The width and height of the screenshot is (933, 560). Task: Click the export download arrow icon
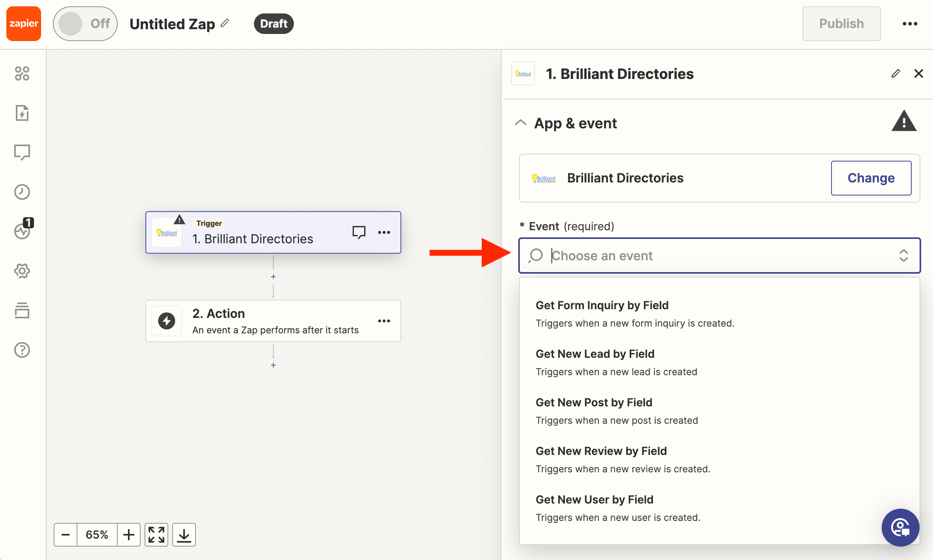pyautogui.click(x=184, y=535)
